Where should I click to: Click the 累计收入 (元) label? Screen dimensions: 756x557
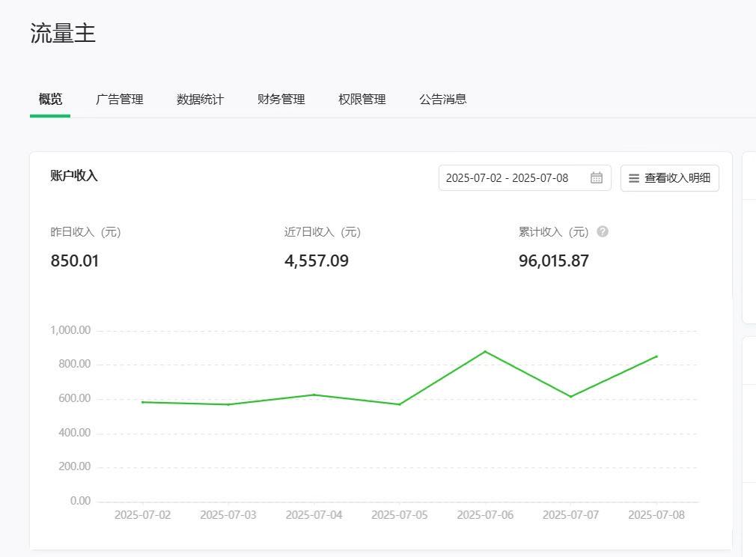[x=553, y=232]
